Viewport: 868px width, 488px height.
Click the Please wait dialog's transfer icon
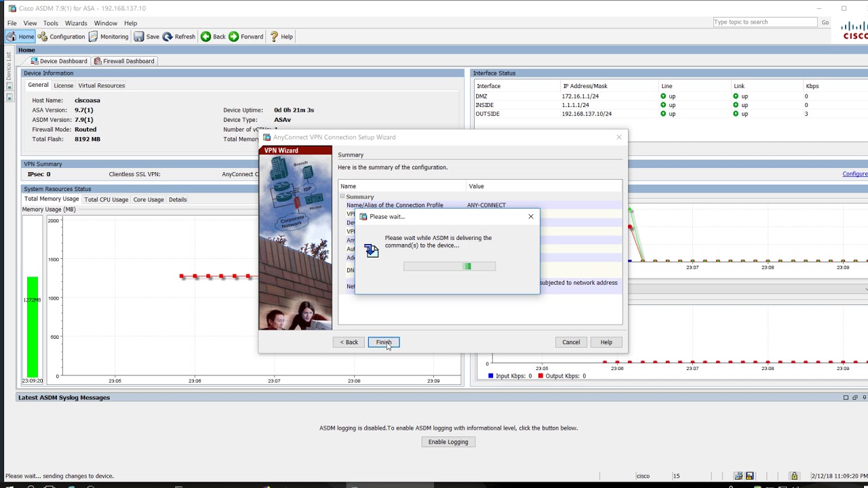click(x=371, y=251)
